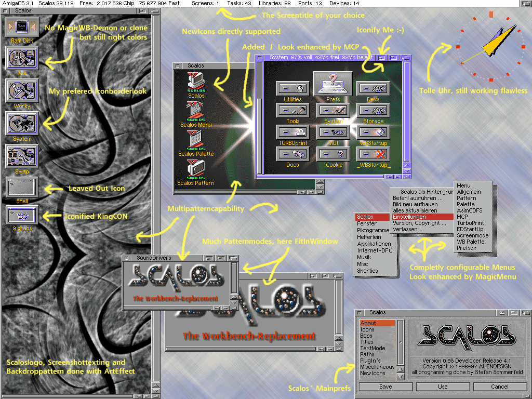Viewport: 532px width, 399px height.
Task: Choose verlassen menu item
Action: [x=422, y=229]
